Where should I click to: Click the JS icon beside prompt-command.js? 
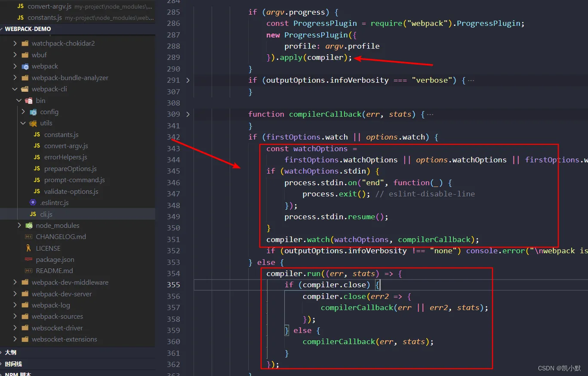tap(37, 180)
